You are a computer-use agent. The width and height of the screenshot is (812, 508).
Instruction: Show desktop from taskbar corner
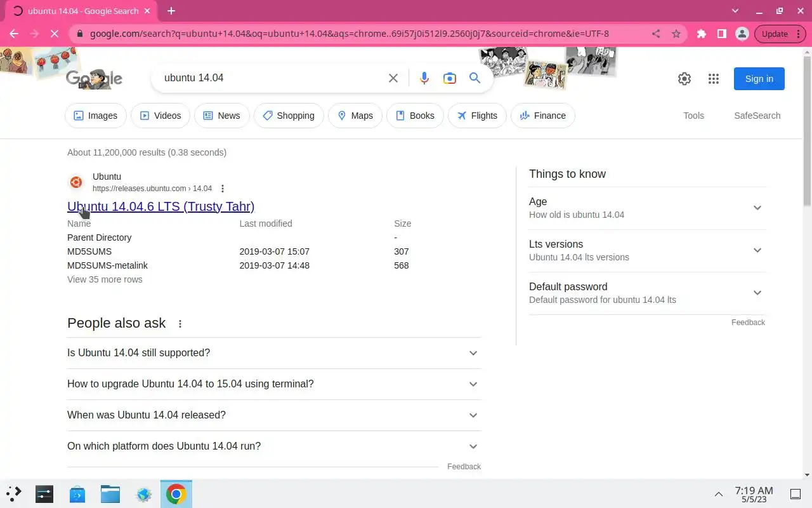click(796, 494)
